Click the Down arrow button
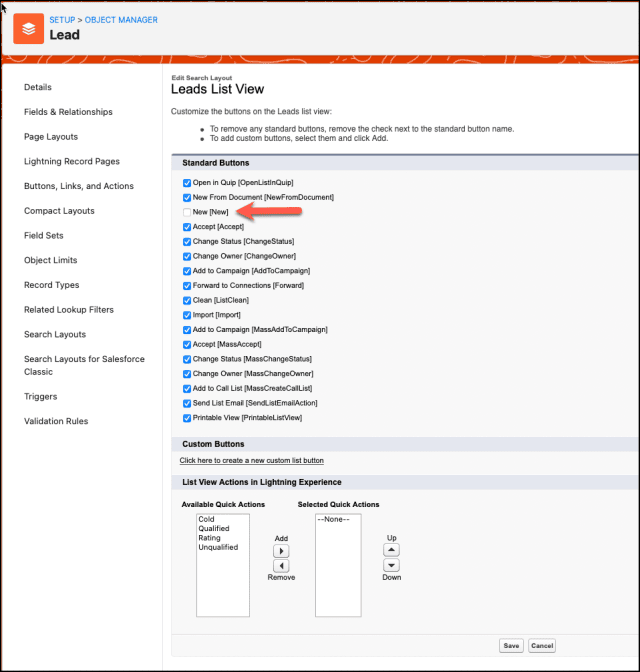The height and width of the screenshot is (672, 640). [392, 565]
